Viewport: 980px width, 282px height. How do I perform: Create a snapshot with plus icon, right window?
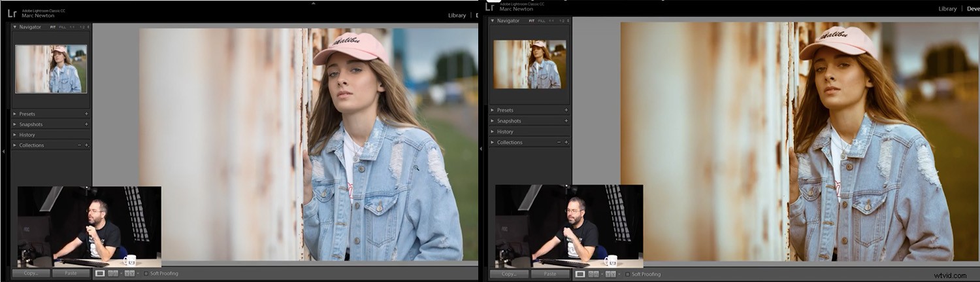click(566, 120)
